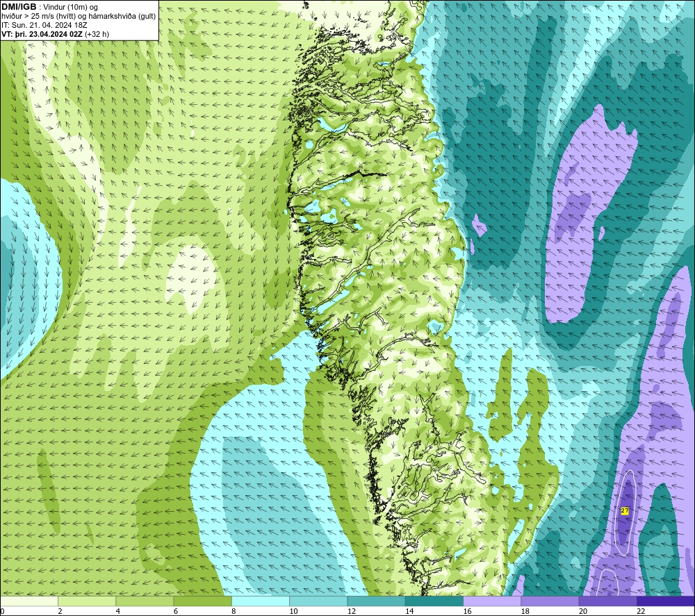Click the legend scale label '18'

525,611
